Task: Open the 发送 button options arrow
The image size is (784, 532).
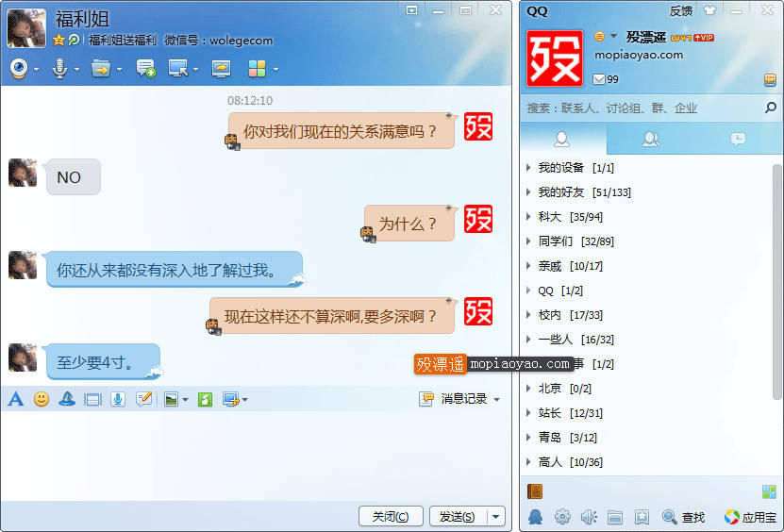Action: (x=495, y=517)
